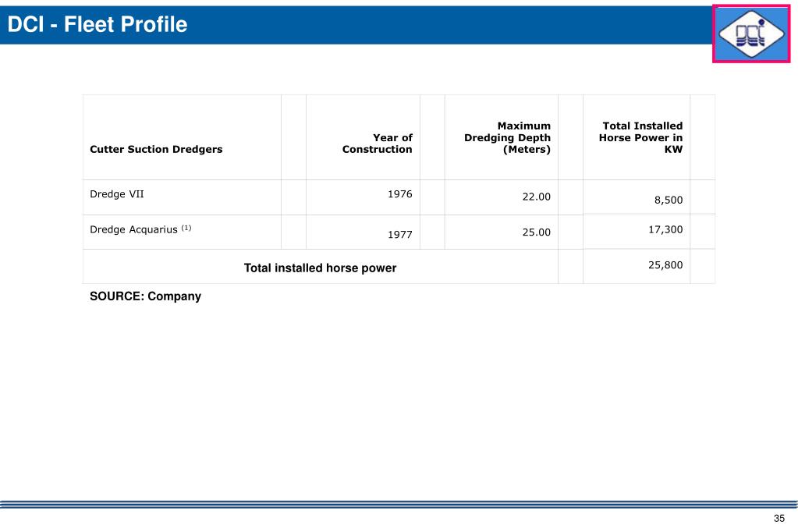798x532 pixels.
Task: Click the 'Maximum Dredging Depth (Meters)' header
Action: pyautogui.click(x=507, y=137)
